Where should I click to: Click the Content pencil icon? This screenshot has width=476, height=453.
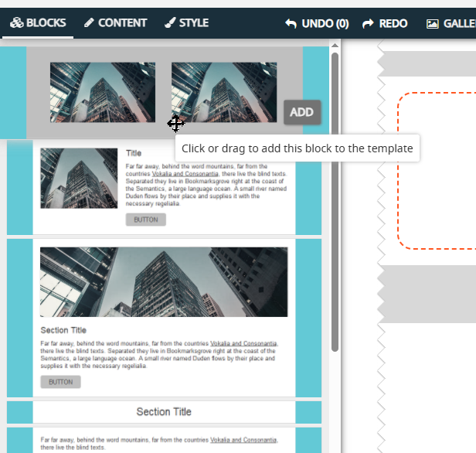coord(89,22)
